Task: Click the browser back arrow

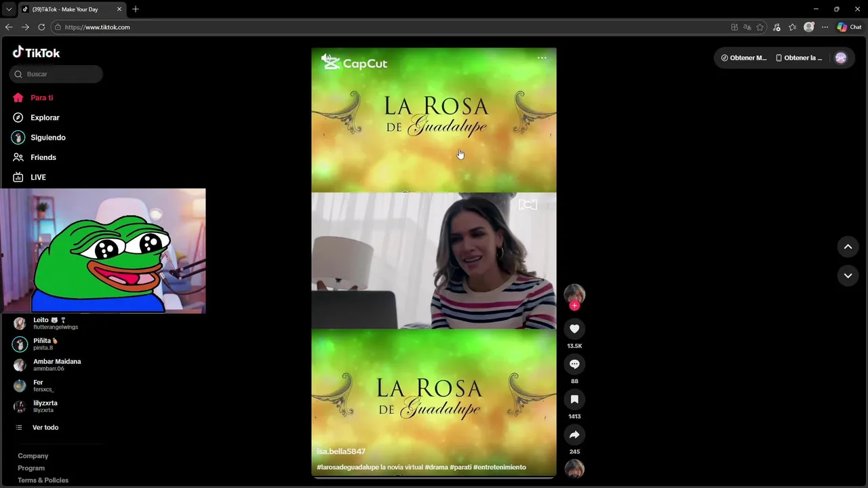Action: 9,27
